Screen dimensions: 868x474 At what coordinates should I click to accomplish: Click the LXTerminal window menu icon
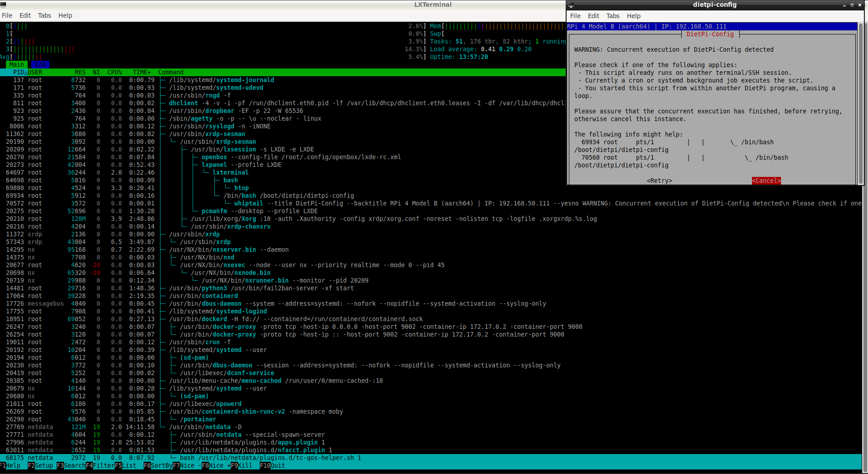[4, 5]
